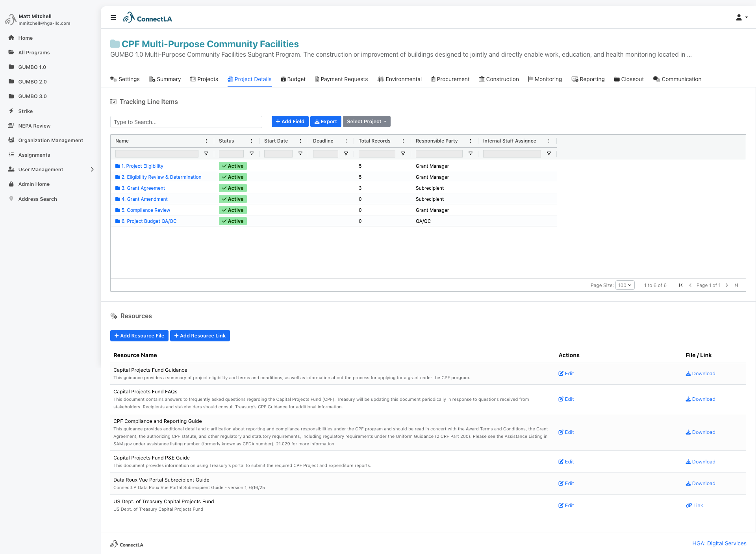Viewport: 756px width, 554px height.
Task: Open the Select Project dropdown
Action: point(367,122)
